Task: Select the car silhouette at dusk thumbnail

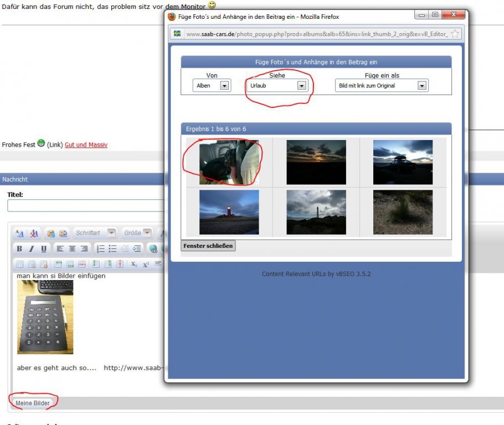Action: 403,162
